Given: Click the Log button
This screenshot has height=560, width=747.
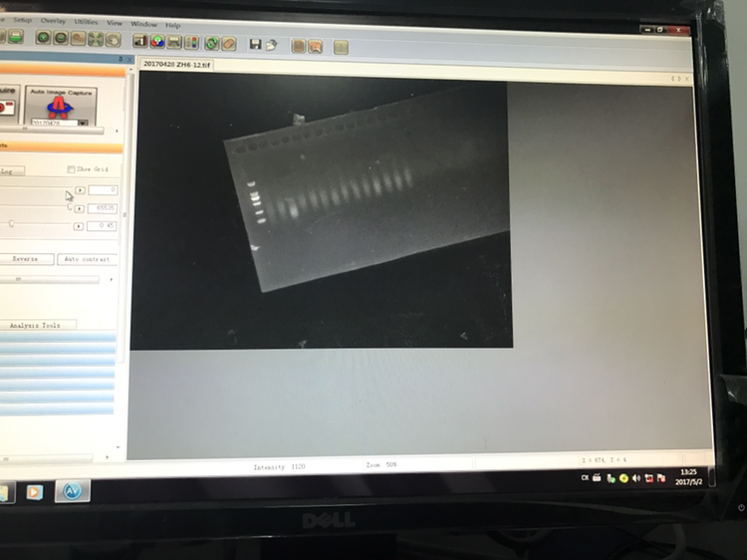Looking at the screenshot, I should click(11, 170).
